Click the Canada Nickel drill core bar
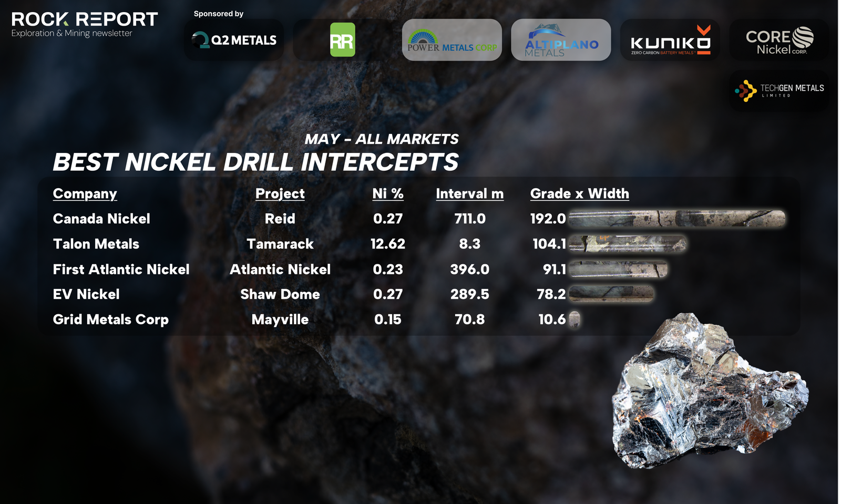The width and height of the screenshot is (841, 504). click(x=677, y=219)
